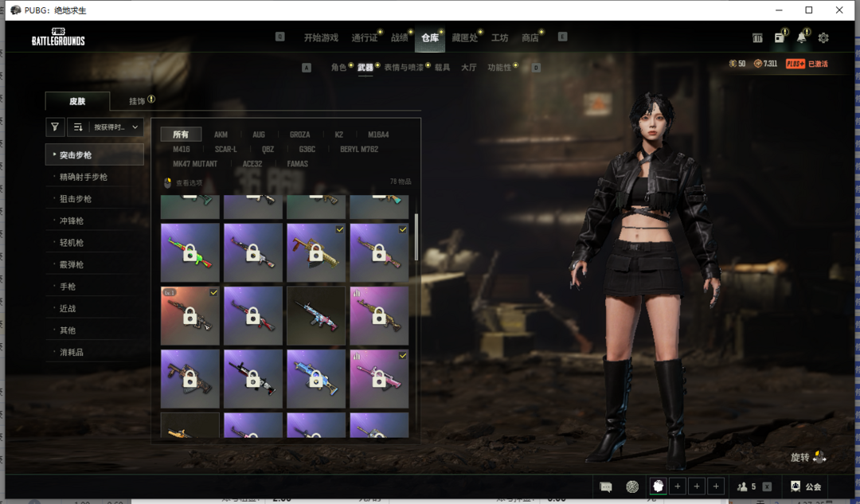Toggle checkmark on the Lv.1 red-background skin
The width and height of the screenshot is (860, 504).
tap(214, 292)
